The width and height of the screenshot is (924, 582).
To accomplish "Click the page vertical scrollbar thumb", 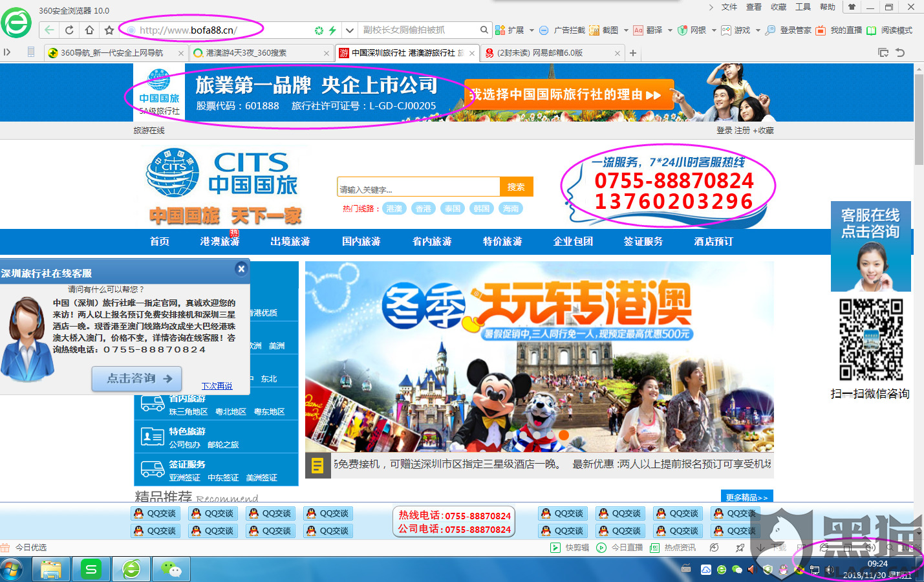I will tap(919, 120).
